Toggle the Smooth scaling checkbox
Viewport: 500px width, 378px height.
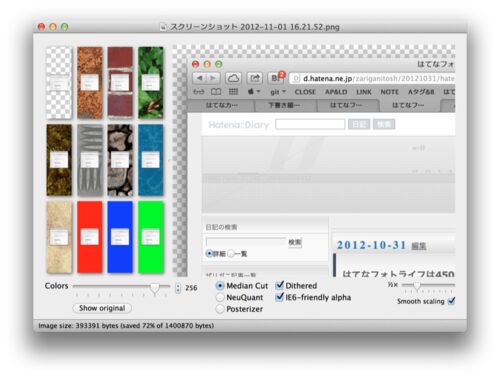pyautogui.click(x=451, y=301)
